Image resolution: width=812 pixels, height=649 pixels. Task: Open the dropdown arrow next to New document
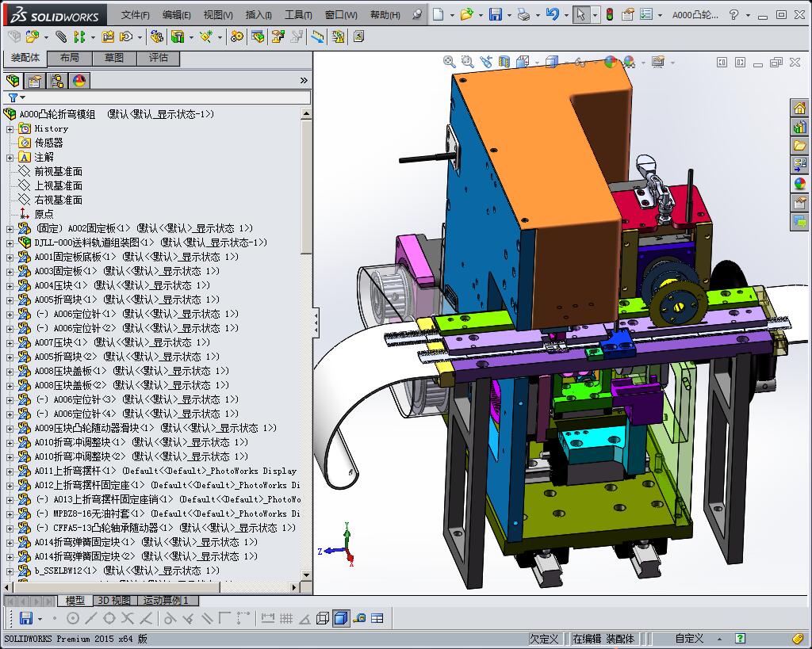[x=452, y=15]
